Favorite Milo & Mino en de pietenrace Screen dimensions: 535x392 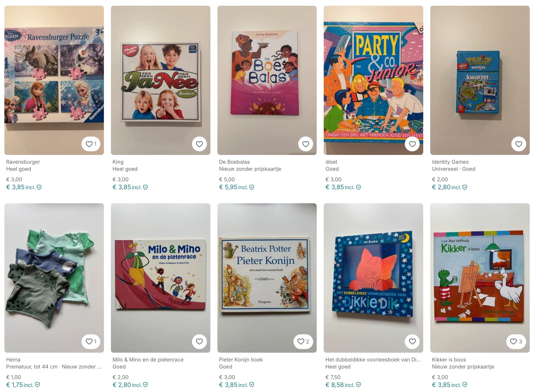coord(199,342)
